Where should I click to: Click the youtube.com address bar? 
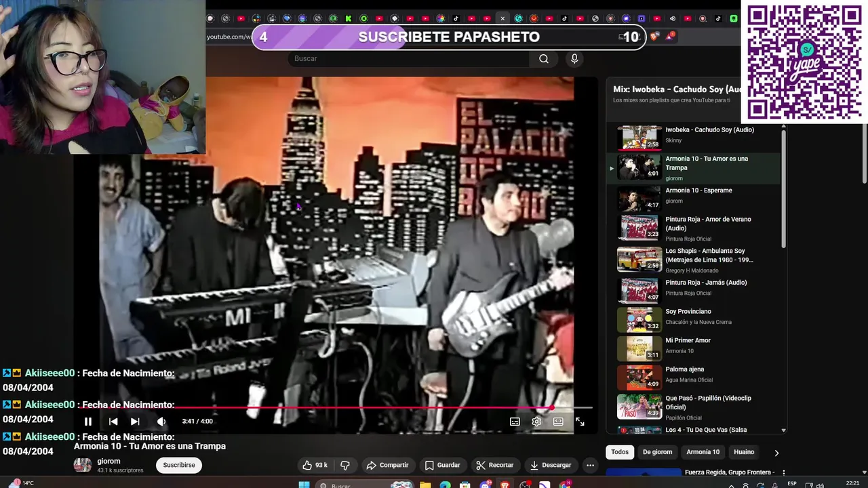pos(229,37)
